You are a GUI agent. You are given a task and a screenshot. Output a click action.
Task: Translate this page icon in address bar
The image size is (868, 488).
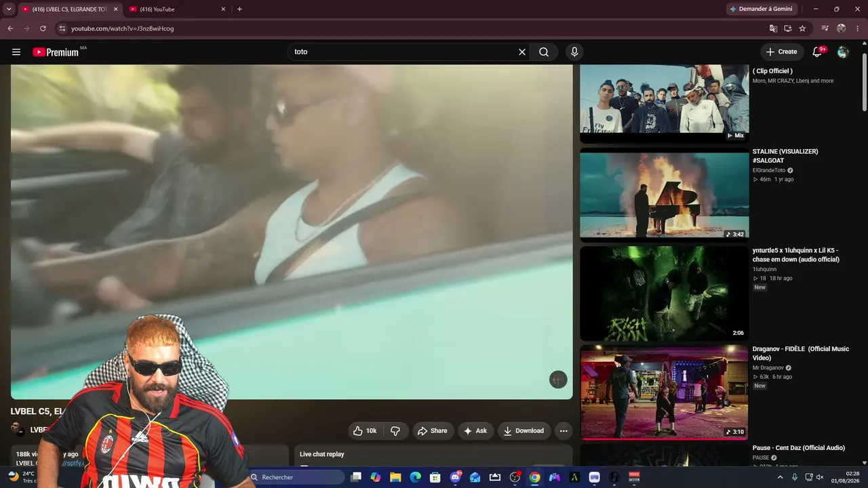(773, 28)
